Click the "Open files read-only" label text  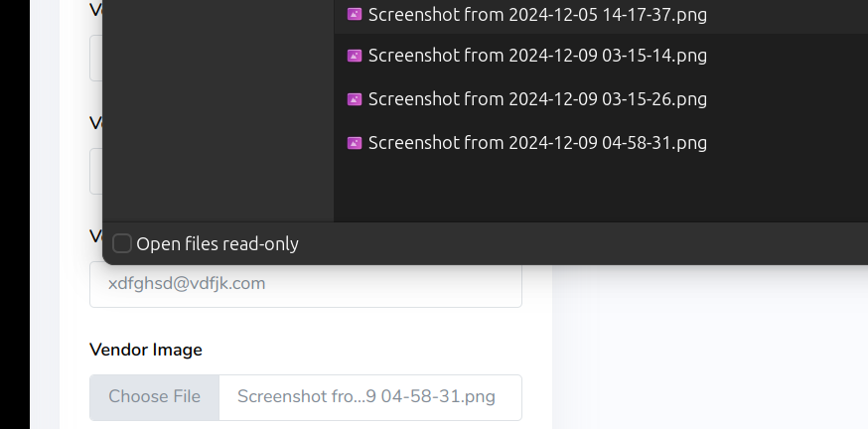(217, 244)
